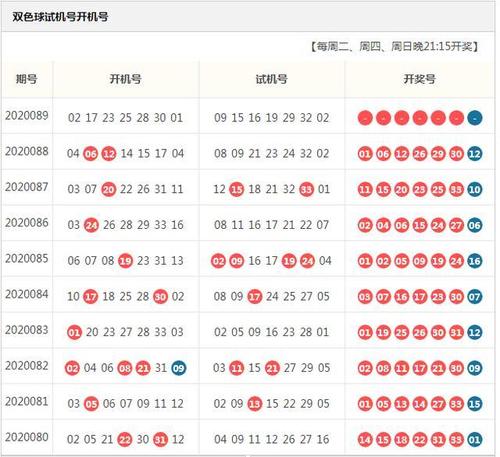
Task: Select red ball 17 in 2020084 开机号
Action: click(91, 297)
